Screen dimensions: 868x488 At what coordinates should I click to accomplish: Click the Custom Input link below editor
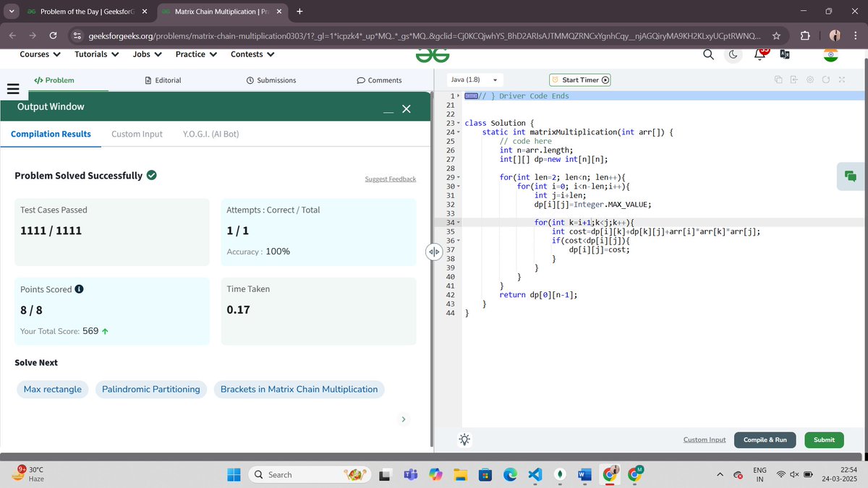click(x=705, y=440)
